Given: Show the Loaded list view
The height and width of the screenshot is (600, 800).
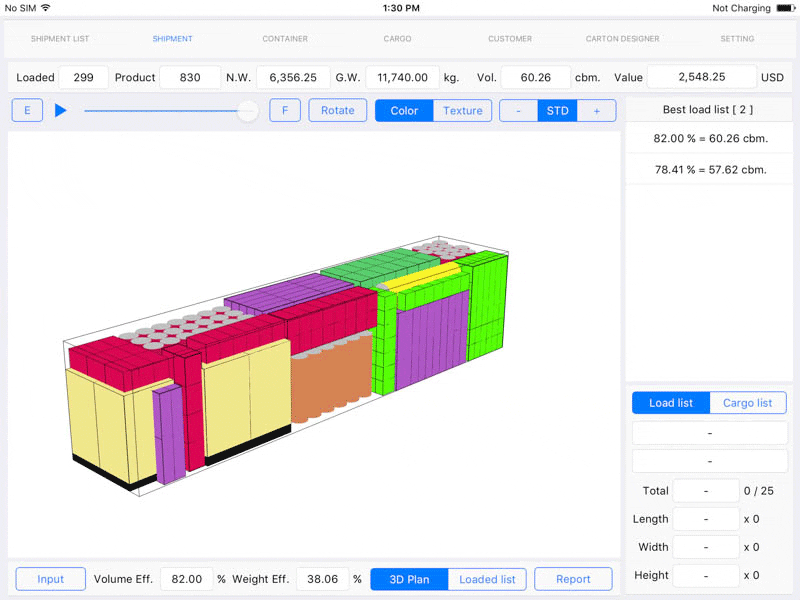Looking at the screenshot, I should (x=487, y=580).
